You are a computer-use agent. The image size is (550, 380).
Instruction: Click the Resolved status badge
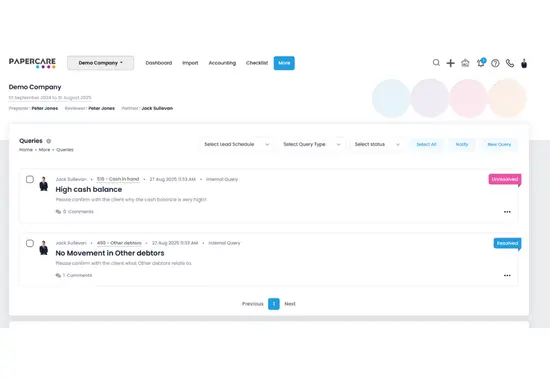pyautogui.click(x=507, y=243)
